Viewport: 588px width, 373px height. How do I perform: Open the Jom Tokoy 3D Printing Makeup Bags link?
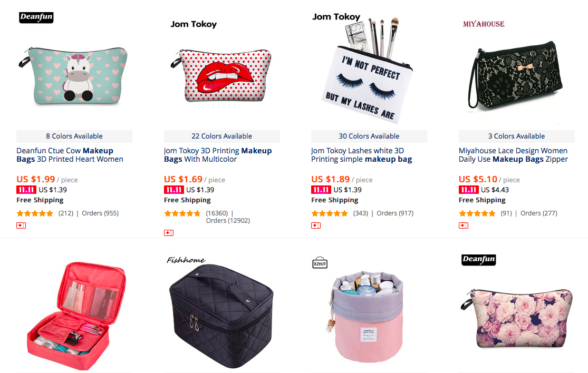218,155
